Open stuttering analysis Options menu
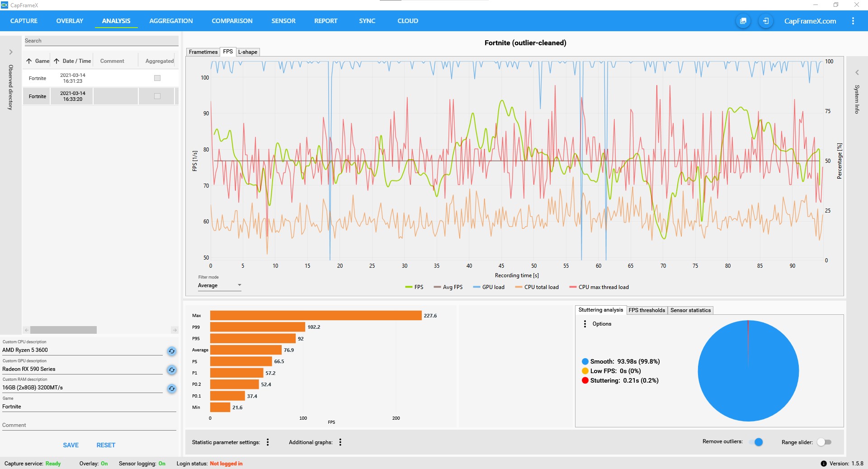Viewport: 868px width, 469px height. click(x=585, y=324)
